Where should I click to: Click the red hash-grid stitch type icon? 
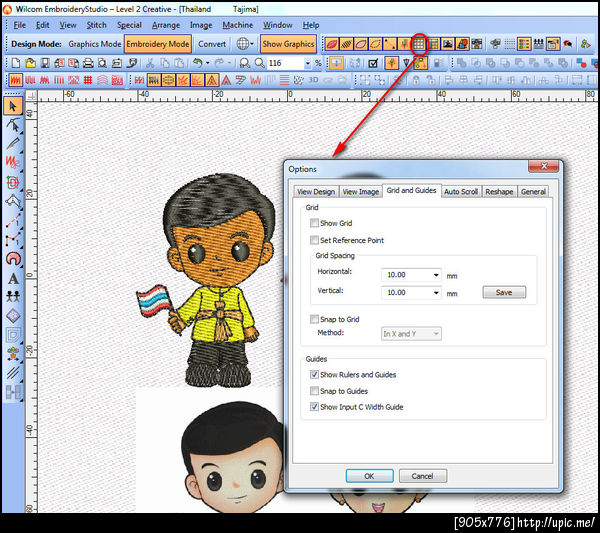88,80
